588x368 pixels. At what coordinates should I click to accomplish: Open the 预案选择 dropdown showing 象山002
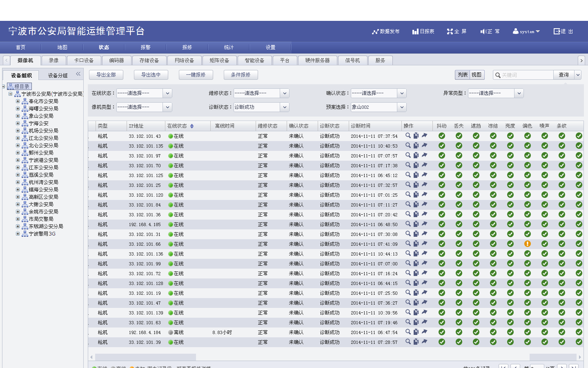(x=402, y=107)
